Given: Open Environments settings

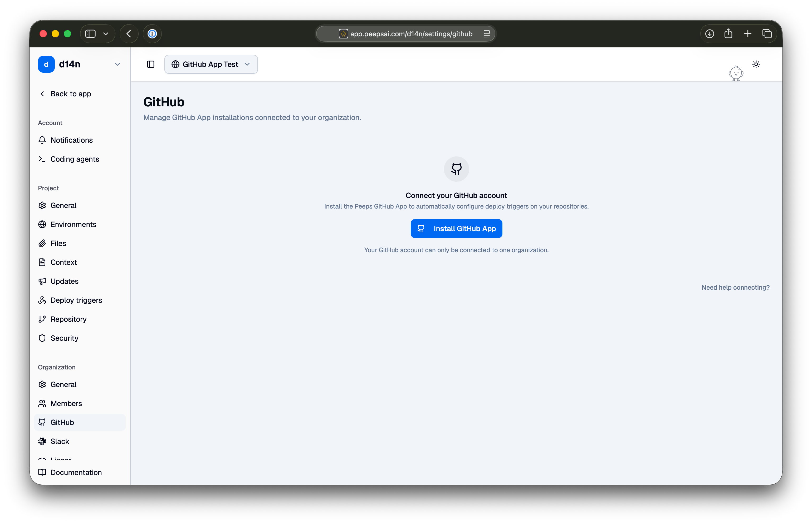Looking at the screenshot, I should pyautogui.click(x=80, y=224).
